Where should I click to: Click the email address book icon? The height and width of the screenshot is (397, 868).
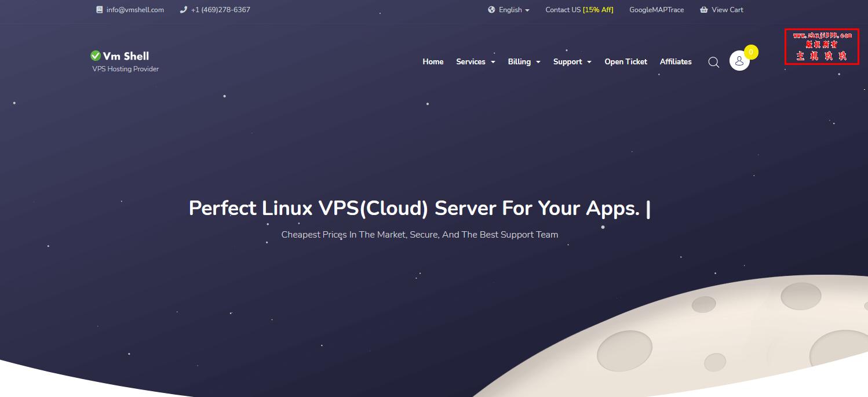99,10
